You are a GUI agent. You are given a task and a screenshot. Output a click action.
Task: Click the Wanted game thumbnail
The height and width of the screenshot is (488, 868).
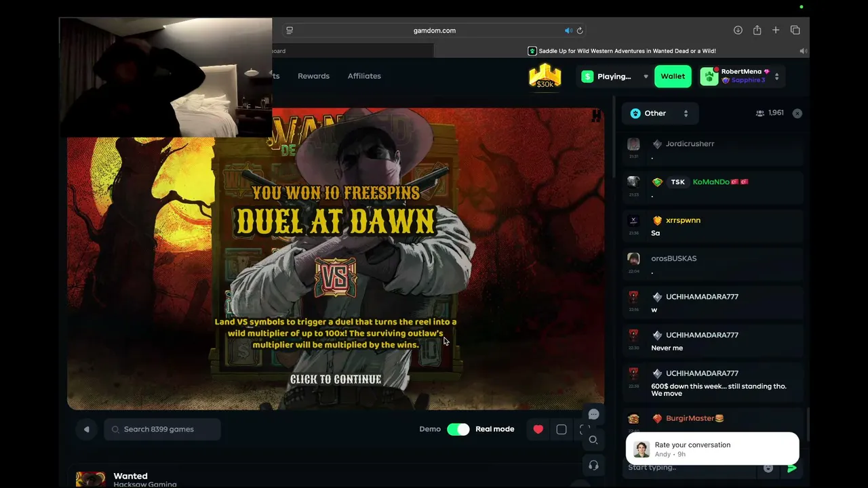(x=90, y=479)
